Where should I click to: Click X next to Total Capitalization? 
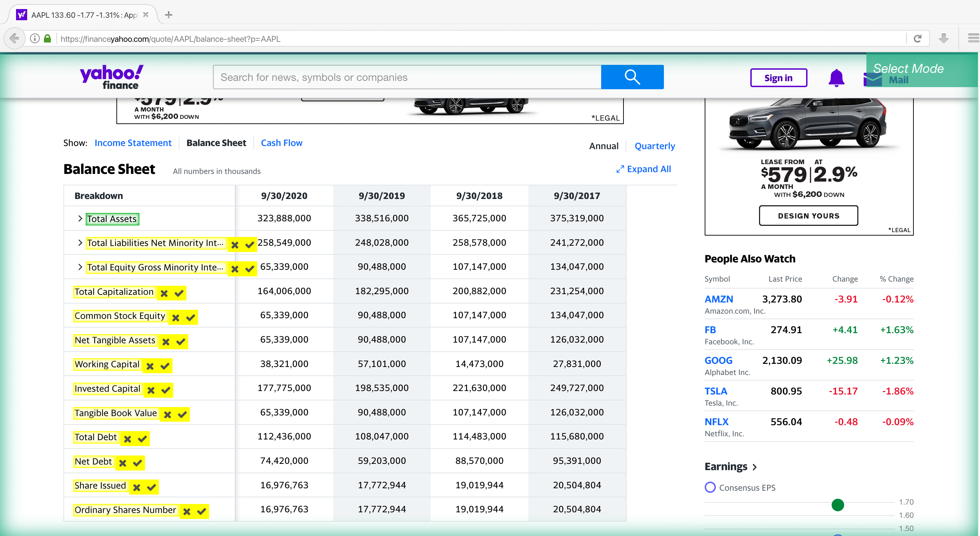[x=164, y=293]
